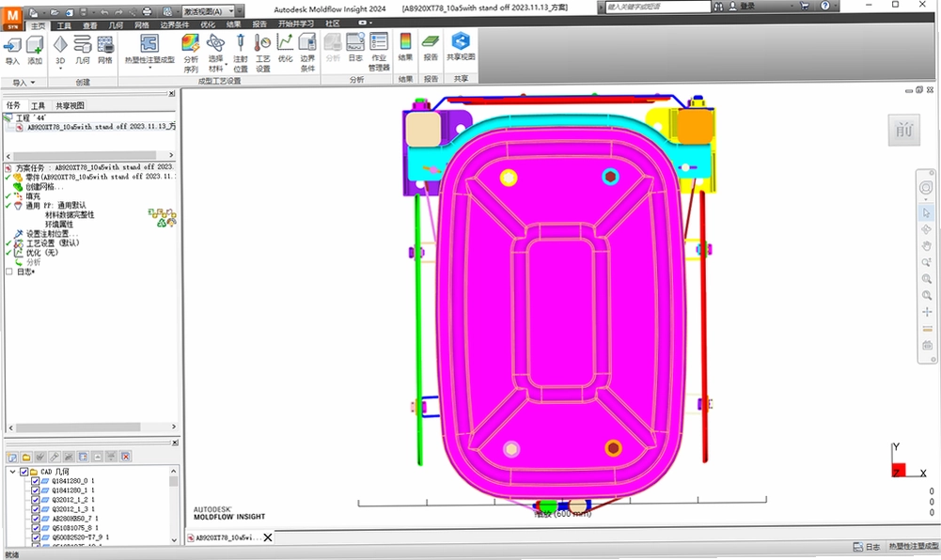Click the new layer icon in layers panel
The image size is (941, 560).
[12, 457]
